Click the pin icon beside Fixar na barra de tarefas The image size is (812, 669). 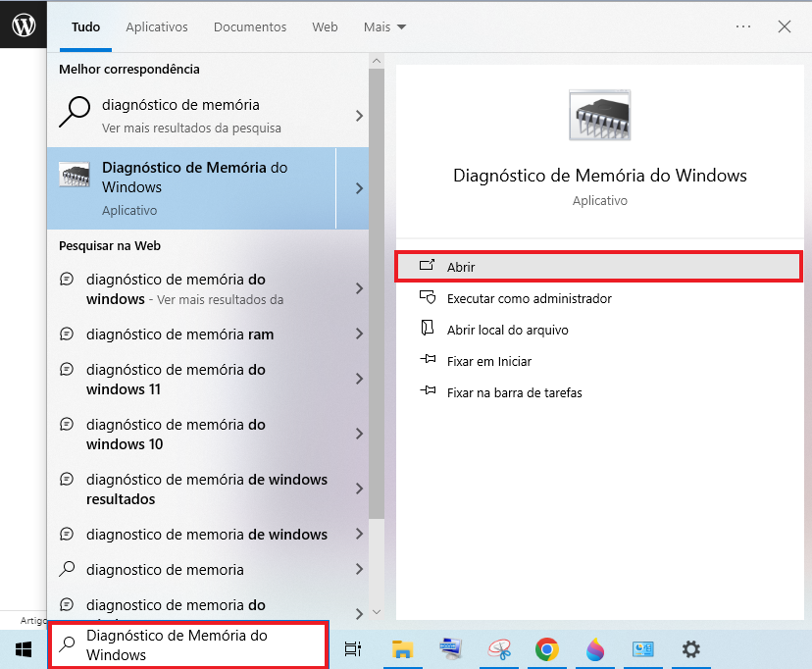pyautogui.click(x=428, y=390)
